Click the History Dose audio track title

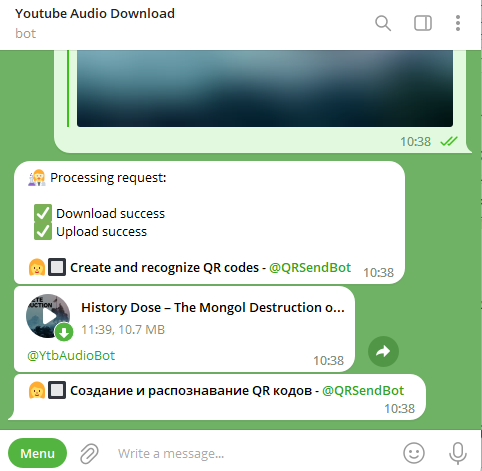pyautogui.click(x=213, y=307)
